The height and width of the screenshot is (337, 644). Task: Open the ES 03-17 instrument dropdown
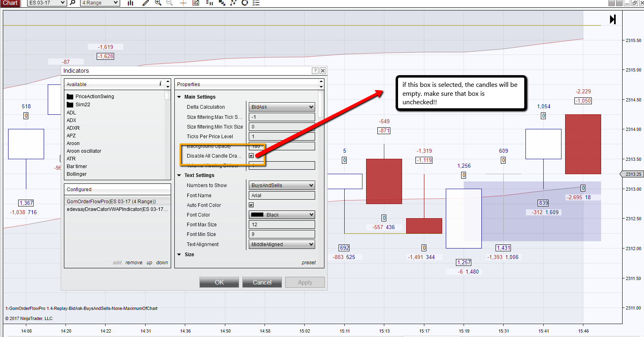click(47, 3)
